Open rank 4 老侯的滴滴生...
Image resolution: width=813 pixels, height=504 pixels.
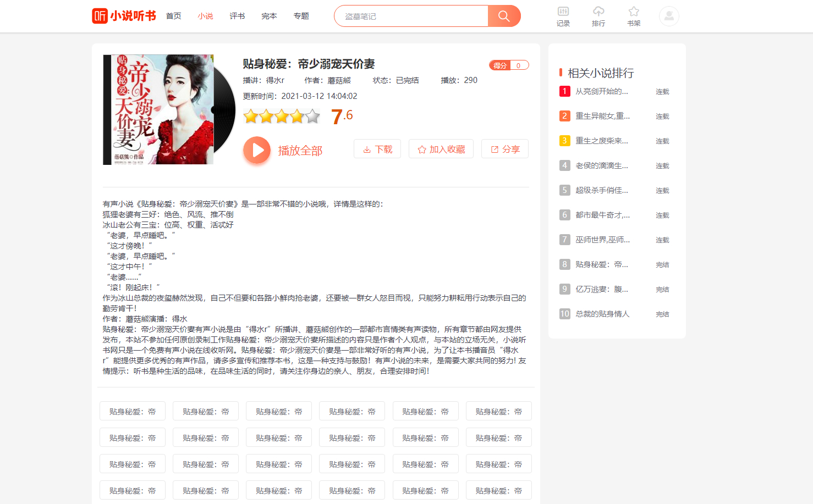pos(602,165)
